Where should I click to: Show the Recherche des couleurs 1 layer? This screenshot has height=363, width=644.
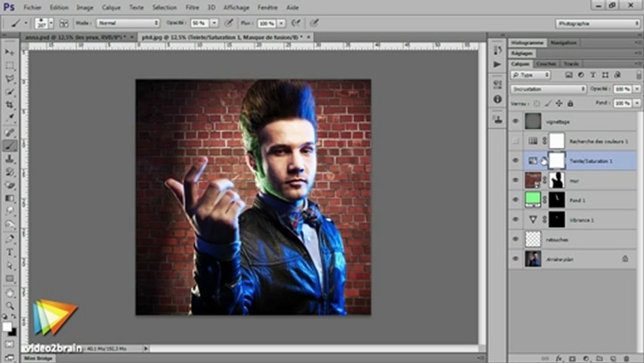(515, 141)
